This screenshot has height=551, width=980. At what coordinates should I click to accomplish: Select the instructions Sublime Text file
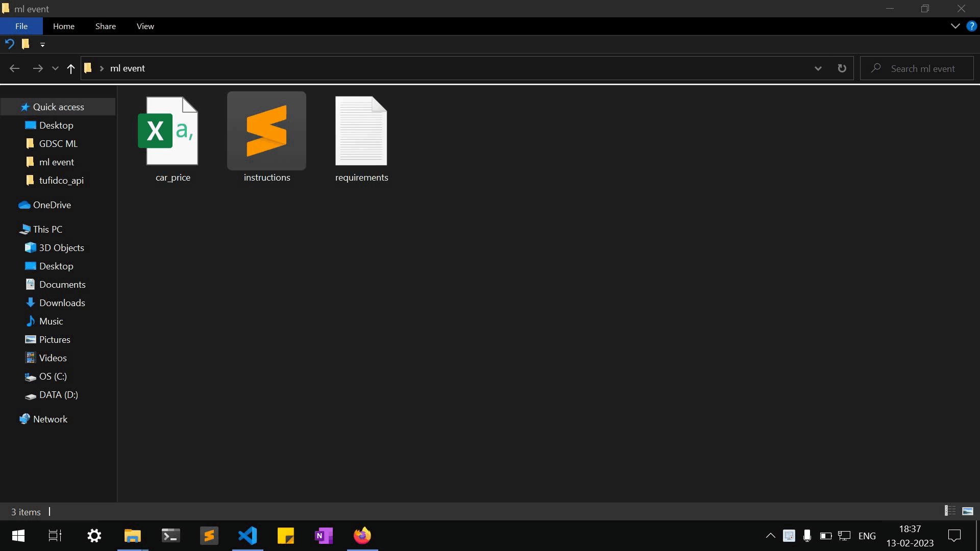pos(266,131)
